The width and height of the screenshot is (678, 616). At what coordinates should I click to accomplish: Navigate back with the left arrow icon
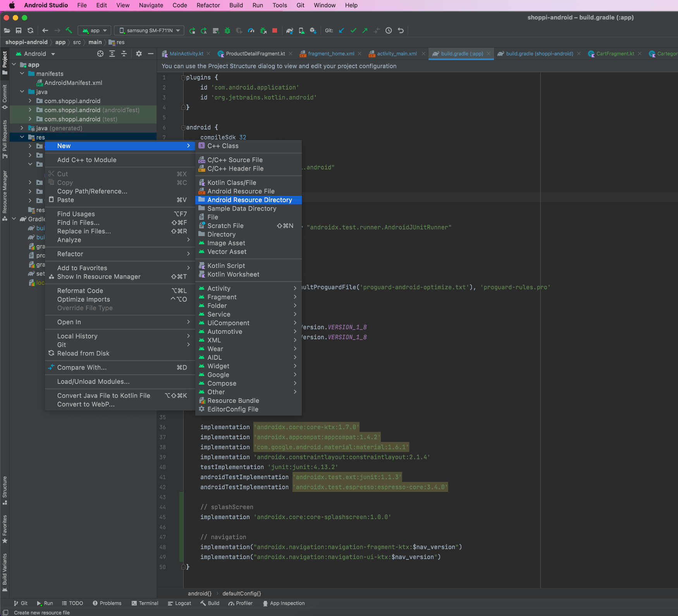pyautogui.click(x=45, y=31)
